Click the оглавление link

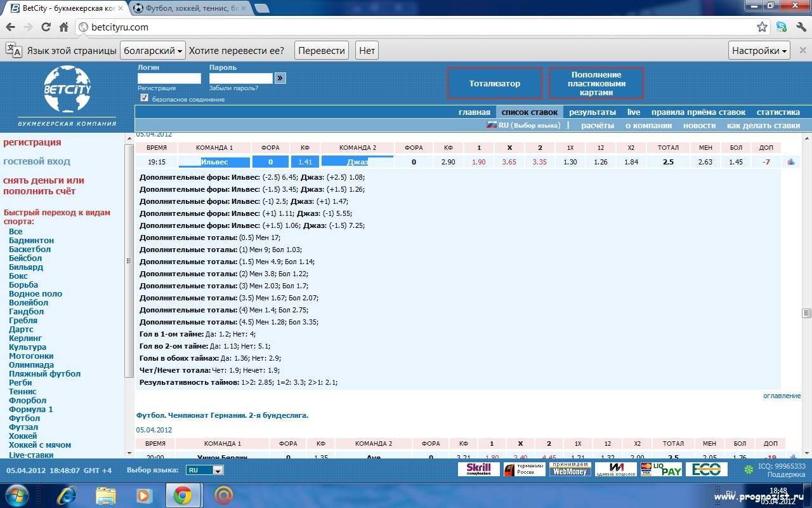(x=782, y=396)
